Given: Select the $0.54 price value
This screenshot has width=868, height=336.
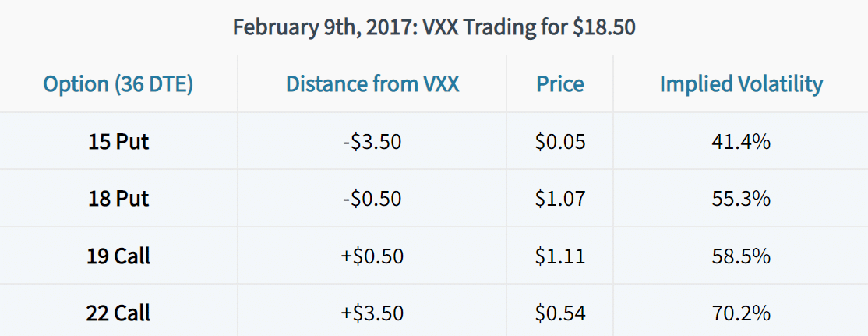Looking at the screenshot, I should (x=560, y=313).
